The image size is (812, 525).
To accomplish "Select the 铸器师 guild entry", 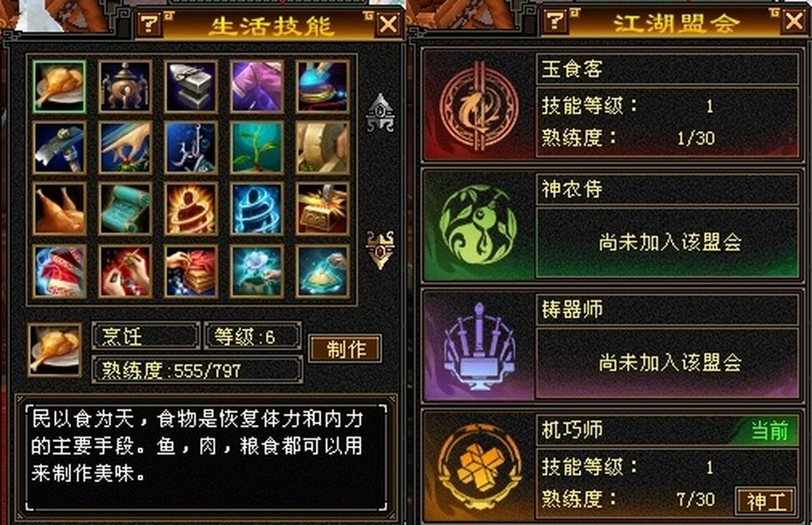I will (x=612, y=346).
